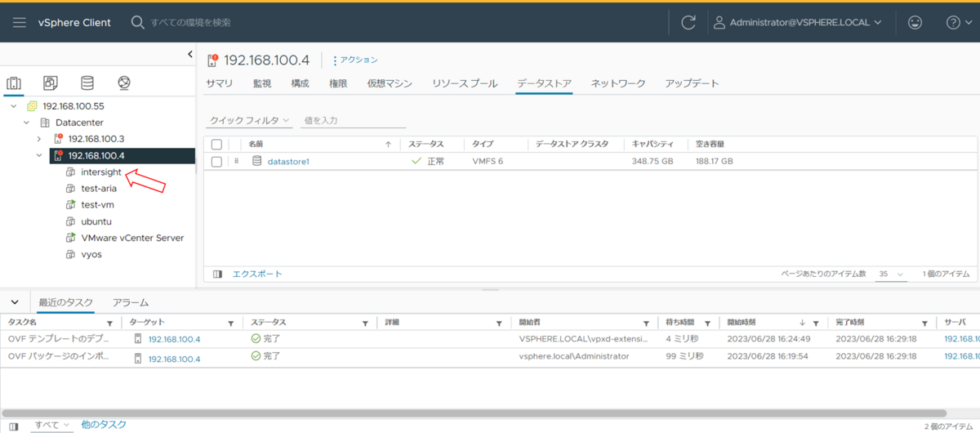This screenshot has height=433, width=980.
Task: Open target 192.168.100.4 of OVF テンプレート task
Action: click(x=174, y=339)
